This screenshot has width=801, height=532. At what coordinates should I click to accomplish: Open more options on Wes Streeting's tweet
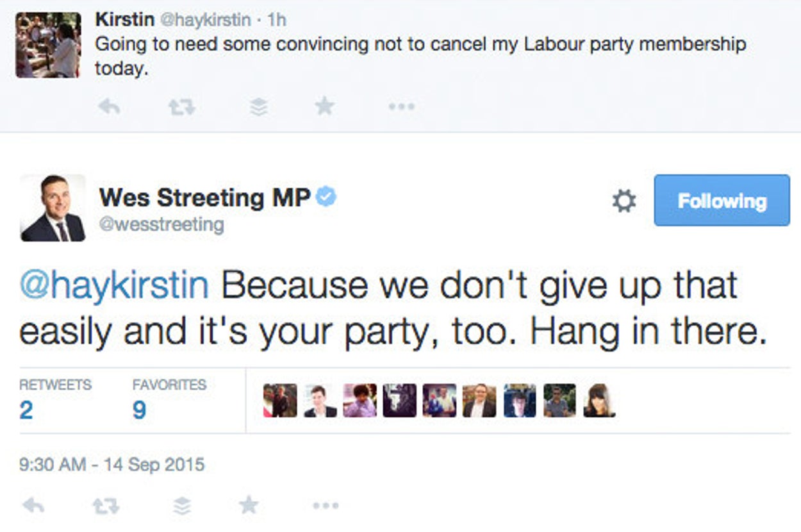click(x=326, y=506)
